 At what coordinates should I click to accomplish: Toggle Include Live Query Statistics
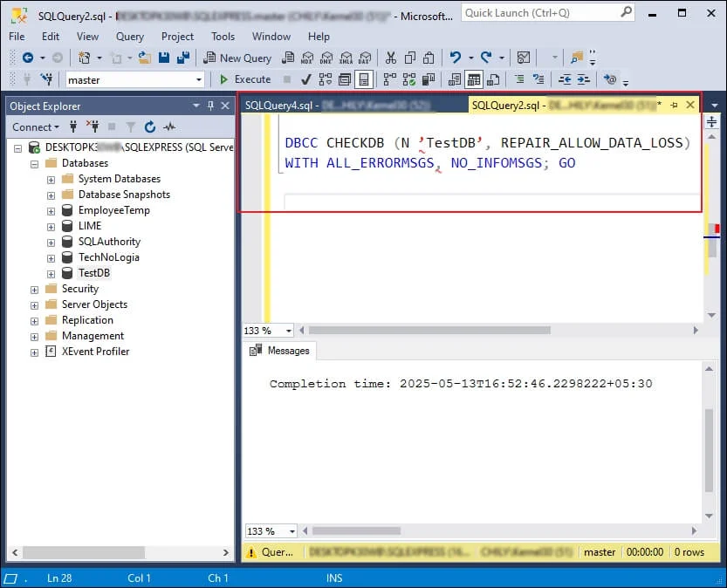pos(409,79)
